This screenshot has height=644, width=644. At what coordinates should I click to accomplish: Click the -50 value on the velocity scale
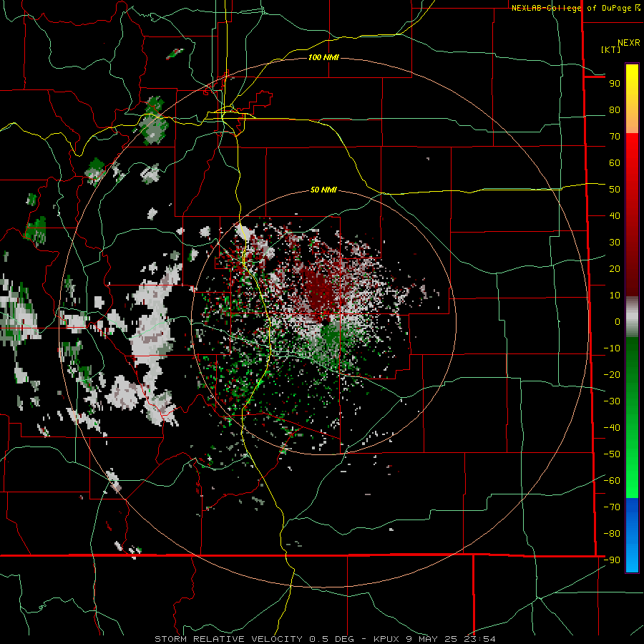612,454
